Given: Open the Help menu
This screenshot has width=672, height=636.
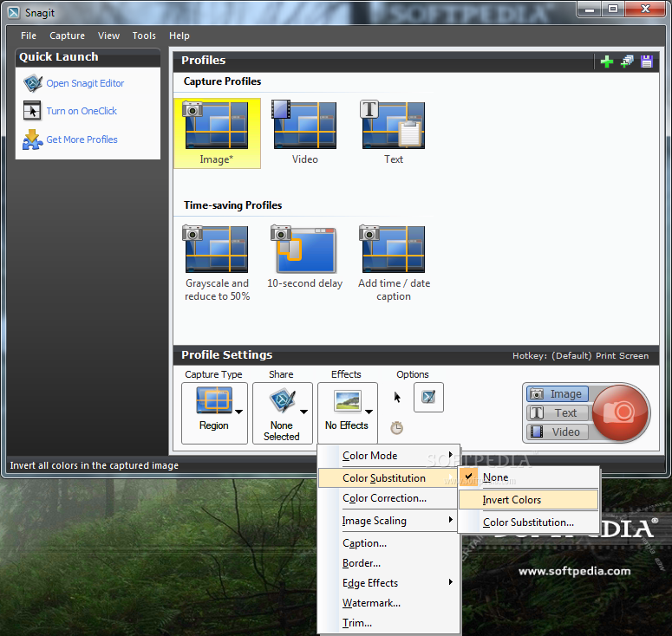Looking at the screenshot, I should coord(179,36).
